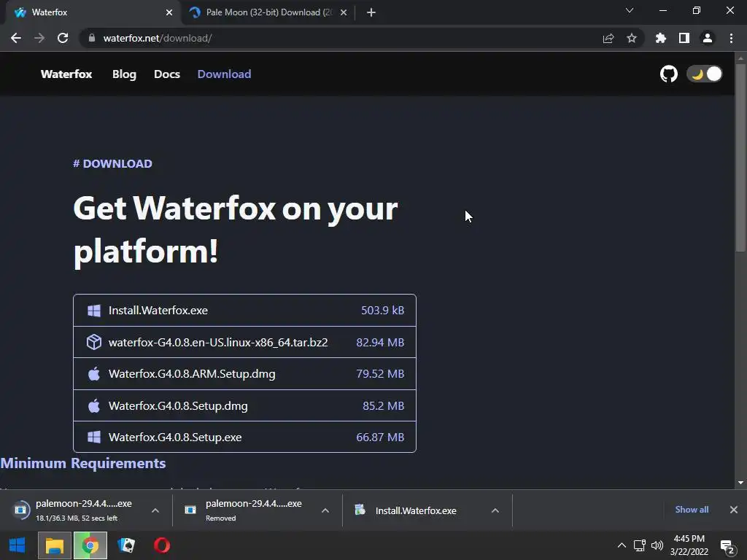The image size is (747, 560).
Task: Open the network status tray icon
Action: [639, 545]
